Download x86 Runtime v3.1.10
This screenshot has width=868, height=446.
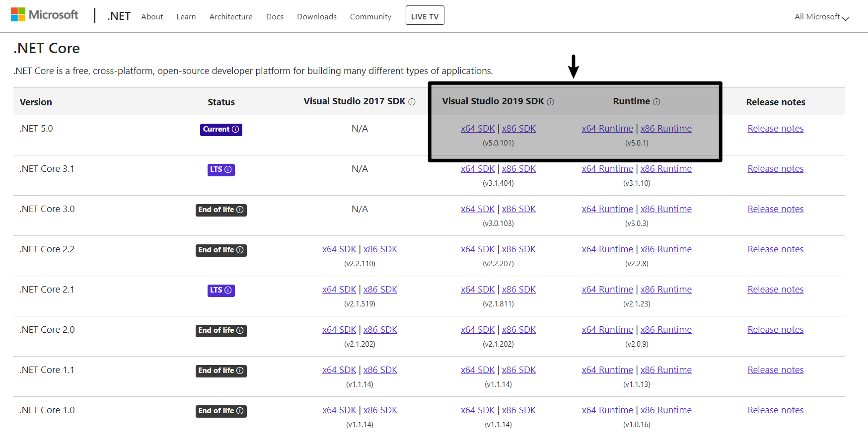[x=666, y=169]
